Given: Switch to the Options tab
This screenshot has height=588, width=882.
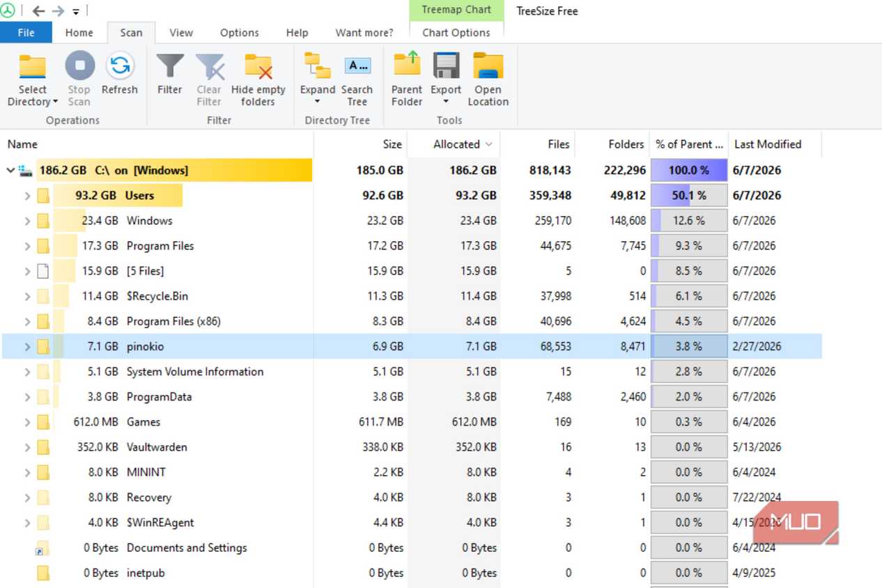Looking at the screenshot, I should (240, 33).
